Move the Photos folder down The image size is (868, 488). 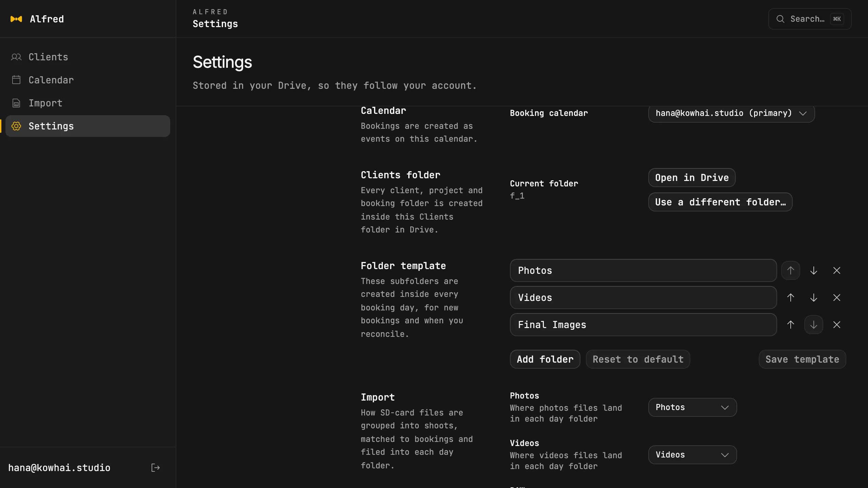coord(814,270)
